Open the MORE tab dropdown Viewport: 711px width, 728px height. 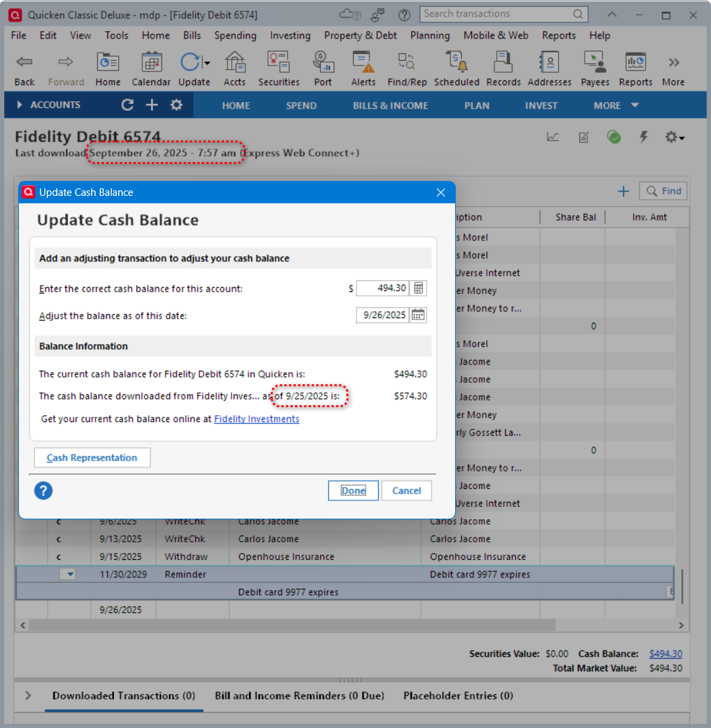[x=616, y=105]
